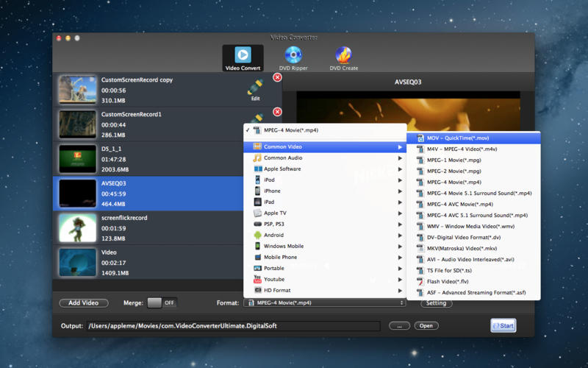
Task: Select the Video item thumbnail
Action: coord(78,263)
